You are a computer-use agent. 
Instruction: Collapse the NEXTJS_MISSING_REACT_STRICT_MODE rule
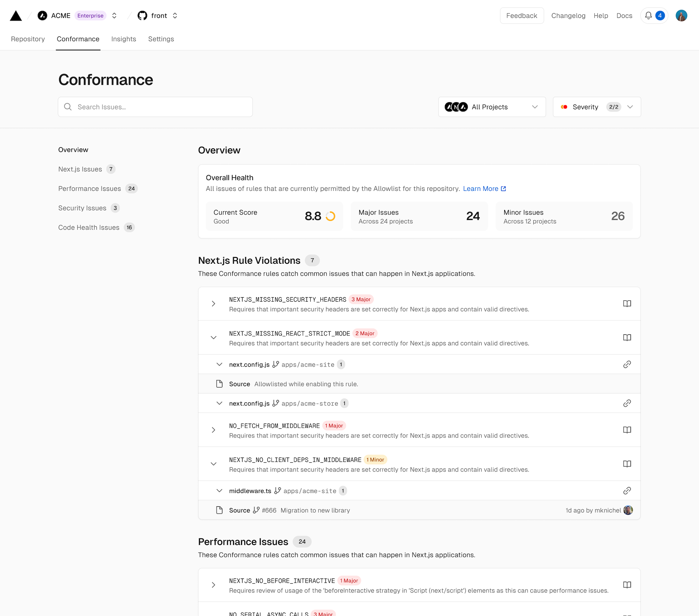coord(213,337)
